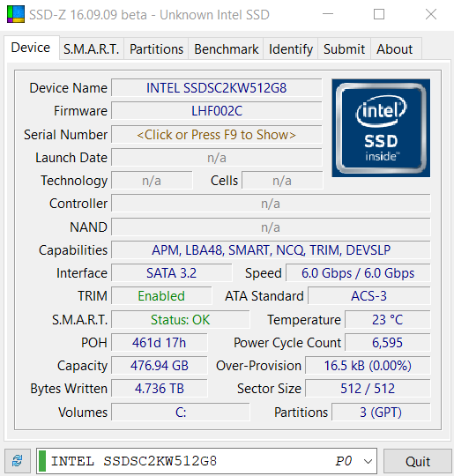Open the Submit tab
This screenshot has height=476, width=454.
(344, 48)
